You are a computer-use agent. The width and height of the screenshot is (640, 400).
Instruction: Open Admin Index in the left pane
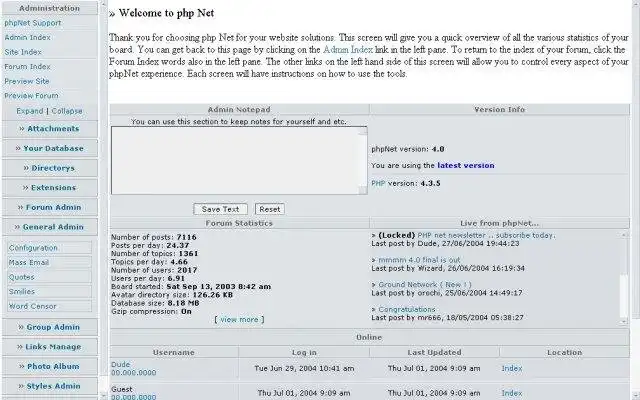click(27, 37)
